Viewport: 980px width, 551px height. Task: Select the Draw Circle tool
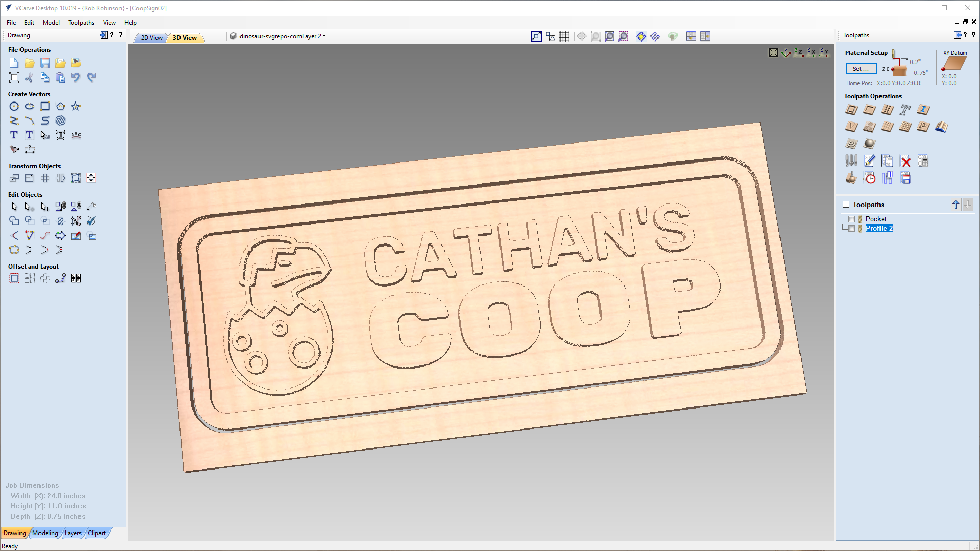click(x=14, y=106)
